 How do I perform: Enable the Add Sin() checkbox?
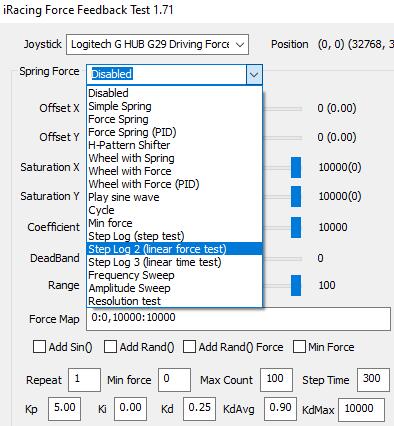(39, 347)
